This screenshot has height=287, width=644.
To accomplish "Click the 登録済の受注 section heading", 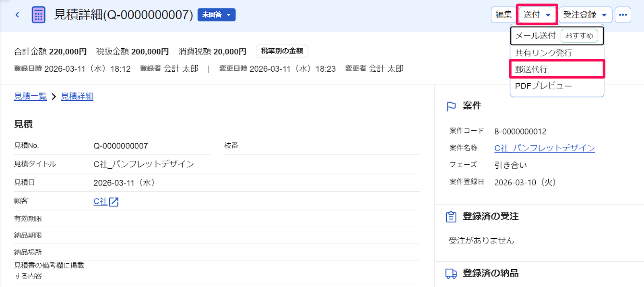I will click(491, 217).
